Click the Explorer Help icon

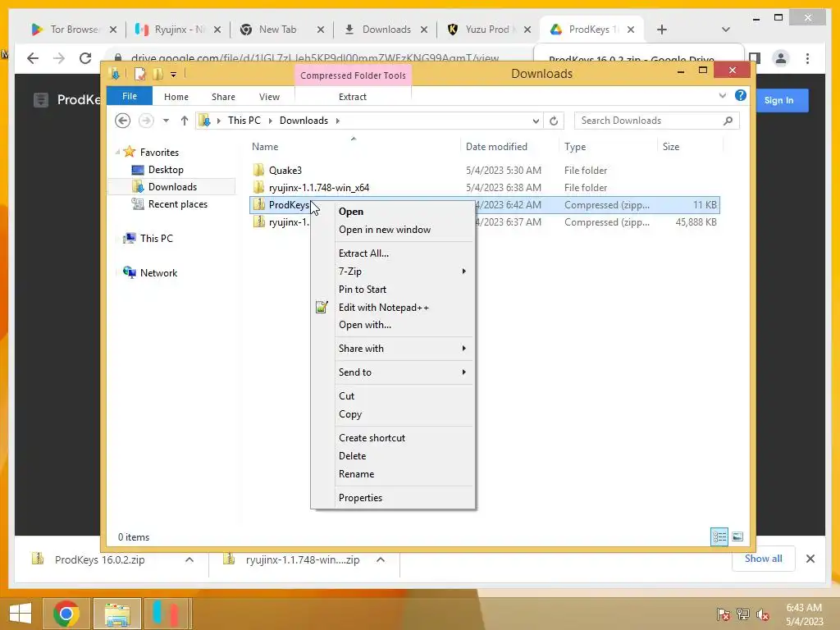(741, 95)
